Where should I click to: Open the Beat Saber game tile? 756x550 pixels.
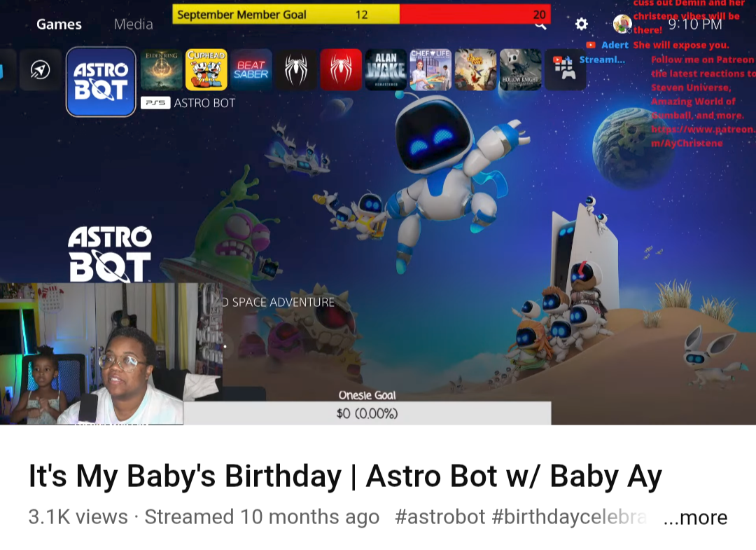tap(251, 70)
